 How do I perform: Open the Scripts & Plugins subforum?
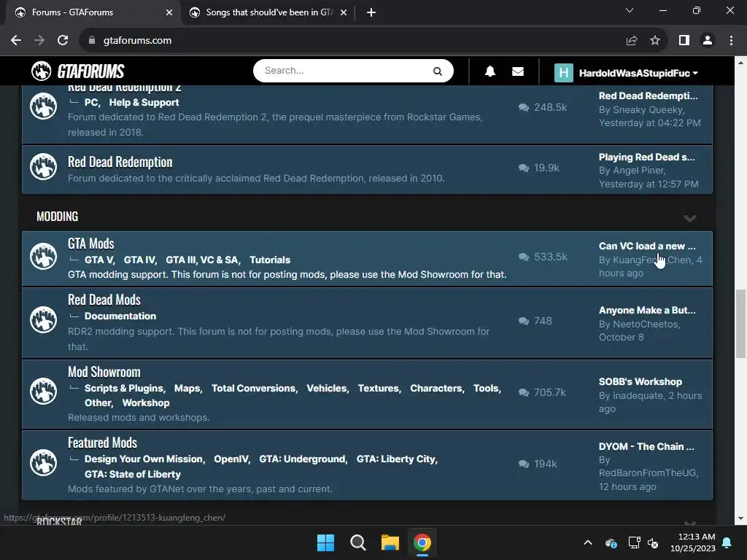(124, 388)
